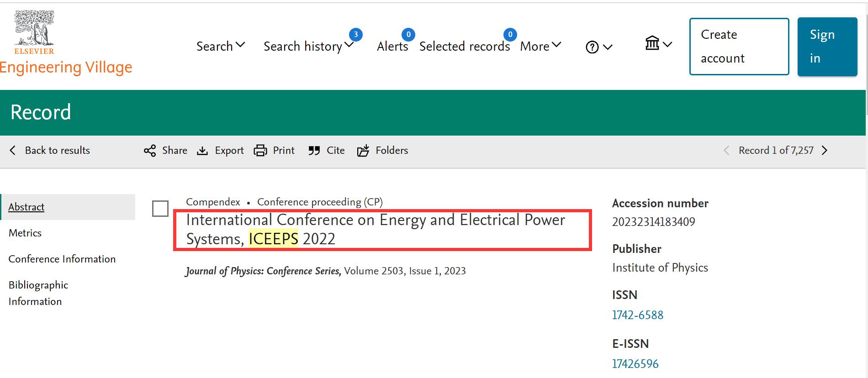This screenshot has height=378, width=868.
Task: Click the Search history count badge
Action: pyautogui.click(x=356, y=35)
